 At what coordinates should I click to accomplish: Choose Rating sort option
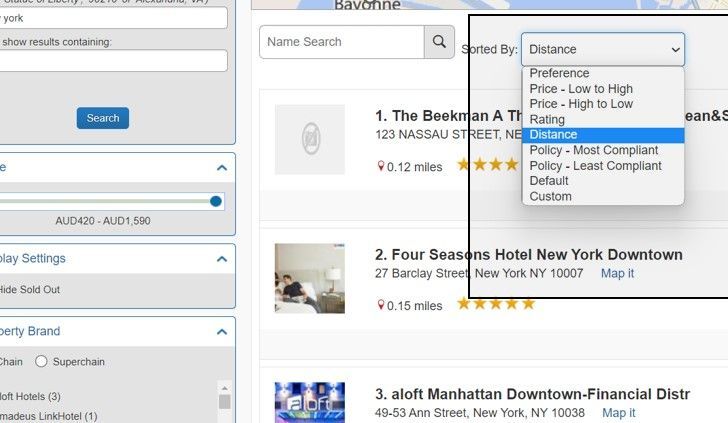603,119
